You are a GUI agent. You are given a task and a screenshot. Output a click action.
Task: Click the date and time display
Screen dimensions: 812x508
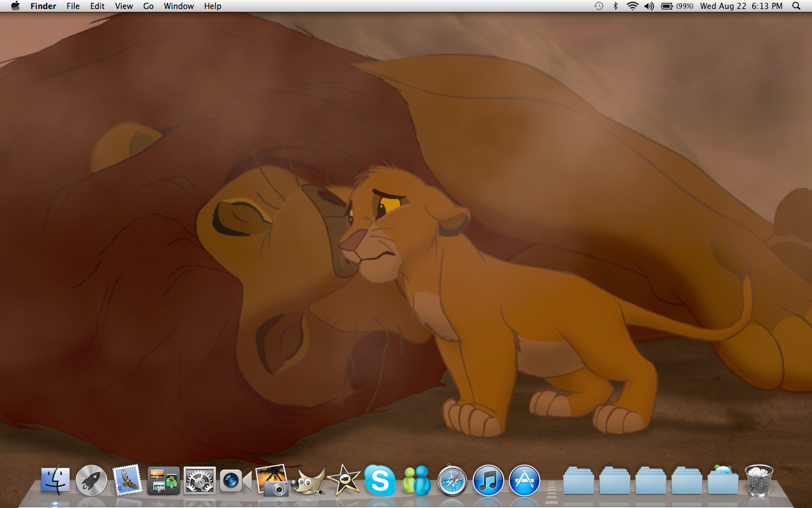741,6
